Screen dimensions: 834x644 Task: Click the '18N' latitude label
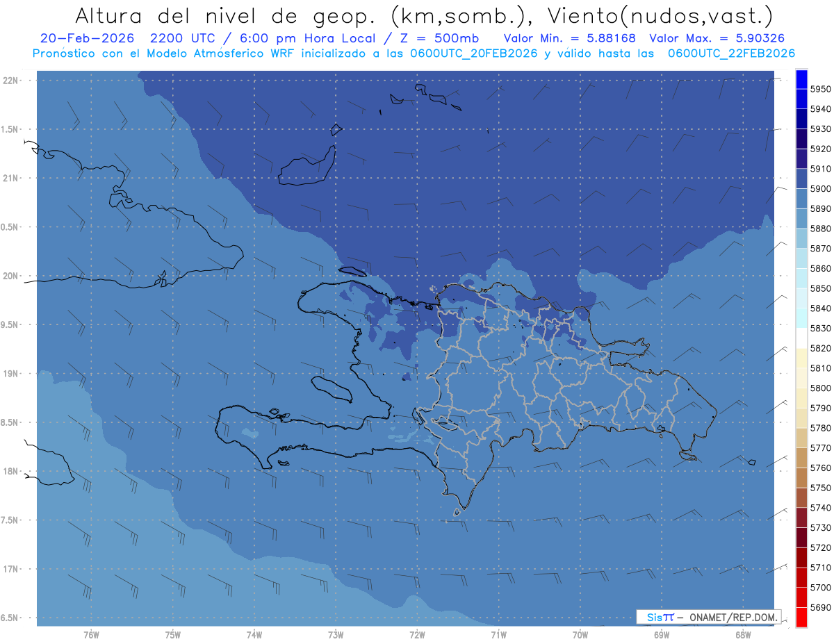pyautogui.click(x=12, y=471)
